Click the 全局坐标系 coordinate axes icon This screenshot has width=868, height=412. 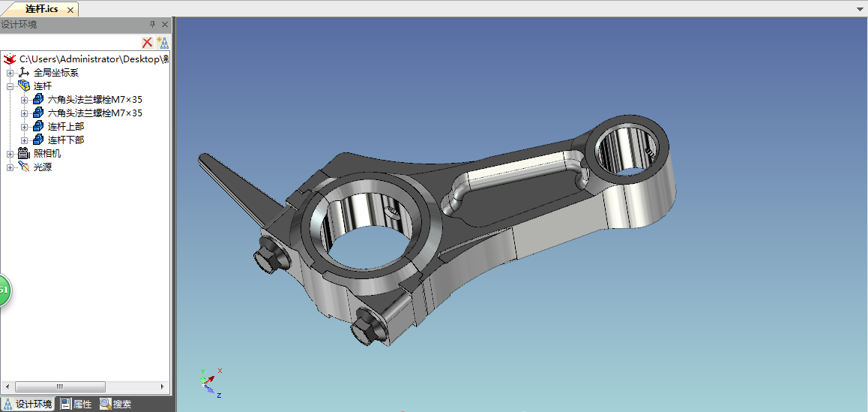(x=24, y=72)
